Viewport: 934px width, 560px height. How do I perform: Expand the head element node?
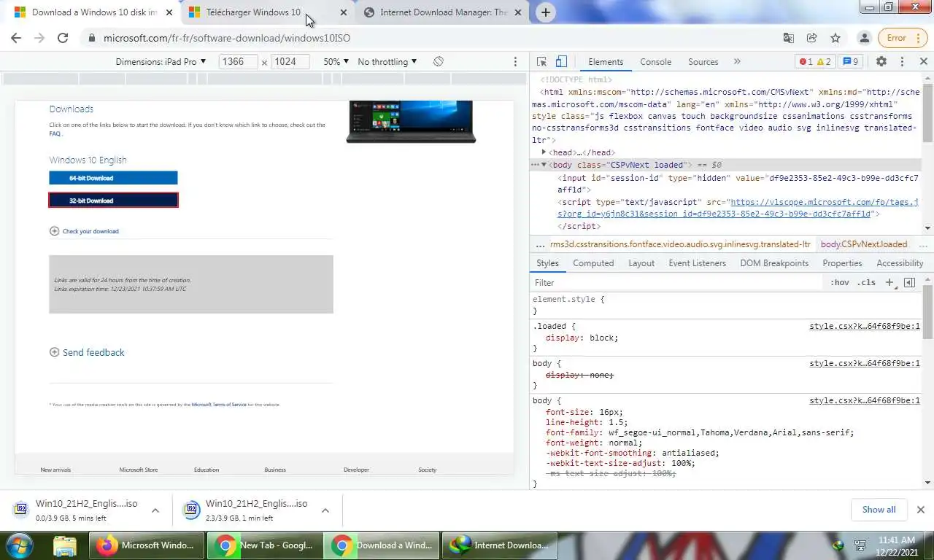click(x=544, y=152)
